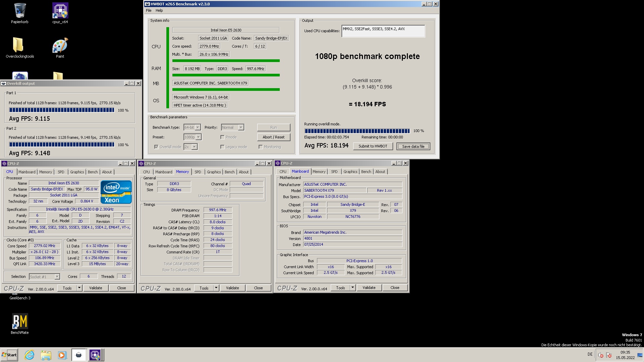This screenshot has width=644, height=362.
Task: Open the Papierkorb recycle bin desktop icon
Action: tap(19, 13)
